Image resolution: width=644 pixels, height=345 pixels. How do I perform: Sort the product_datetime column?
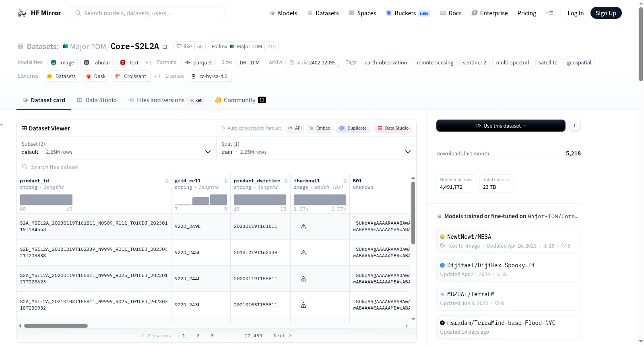pos(286,181)
